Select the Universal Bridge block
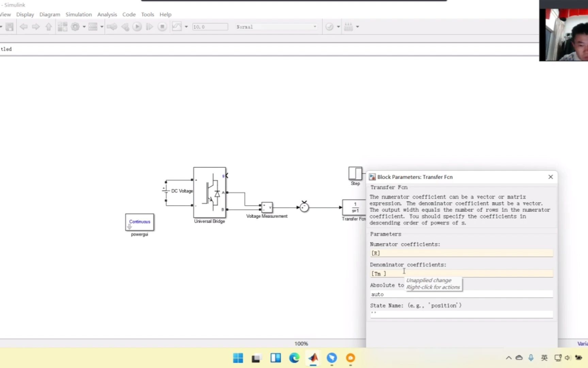This screenshot has width=588, height=368. click(x=210, y=193)
